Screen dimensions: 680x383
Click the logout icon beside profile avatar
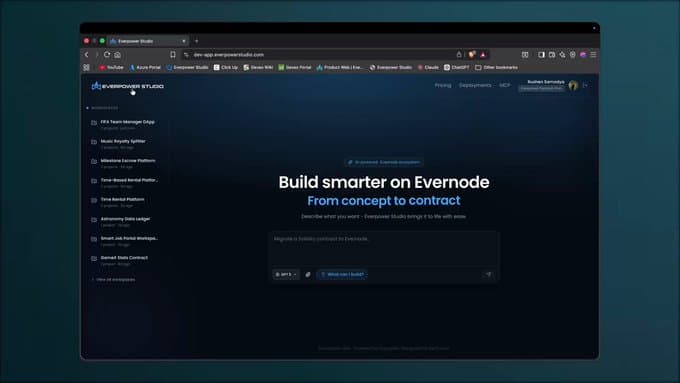(x=585, y=85)
